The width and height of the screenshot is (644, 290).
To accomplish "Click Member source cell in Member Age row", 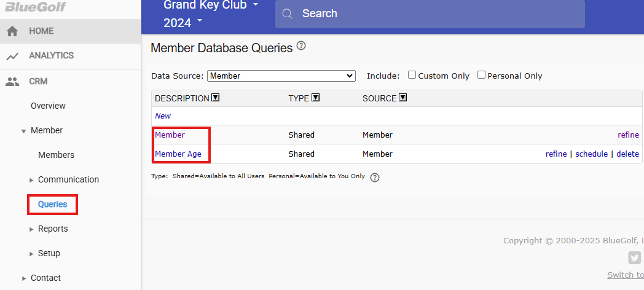I will pyautogui.click(x=377, y=154).
